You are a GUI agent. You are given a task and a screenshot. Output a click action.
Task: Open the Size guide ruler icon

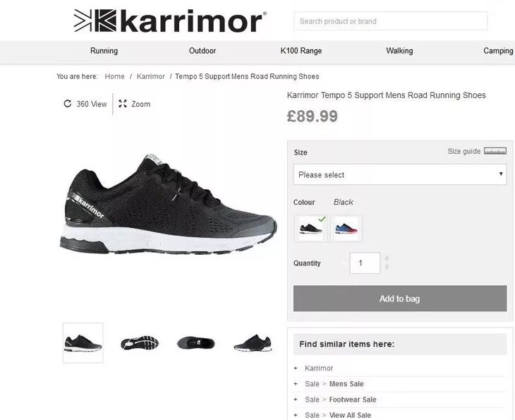coord(495,151)
